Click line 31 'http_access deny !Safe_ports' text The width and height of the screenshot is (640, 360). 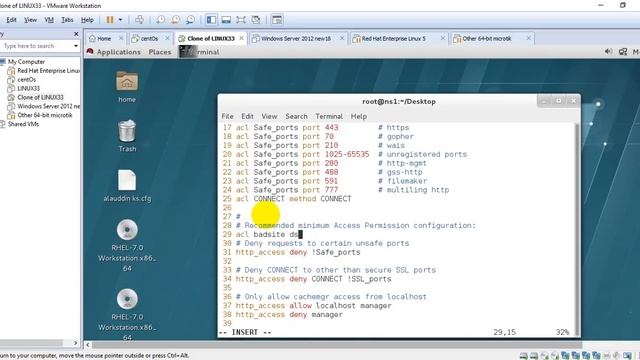(x=298, y=252)
